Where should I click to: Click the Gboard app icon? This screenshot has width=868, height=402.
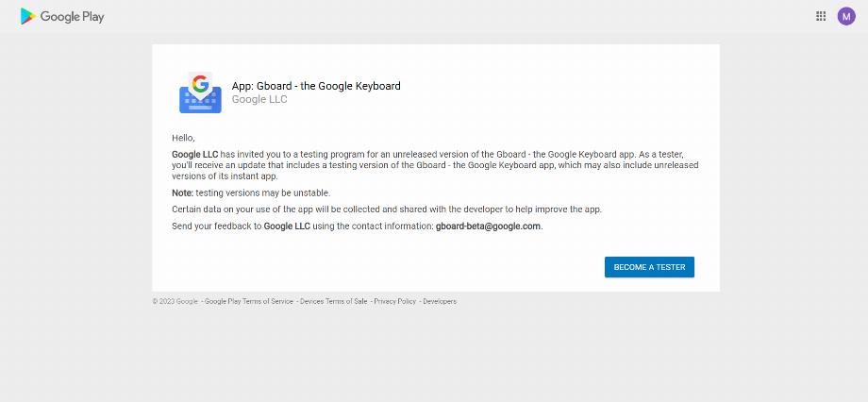click(x=200, y=92)
